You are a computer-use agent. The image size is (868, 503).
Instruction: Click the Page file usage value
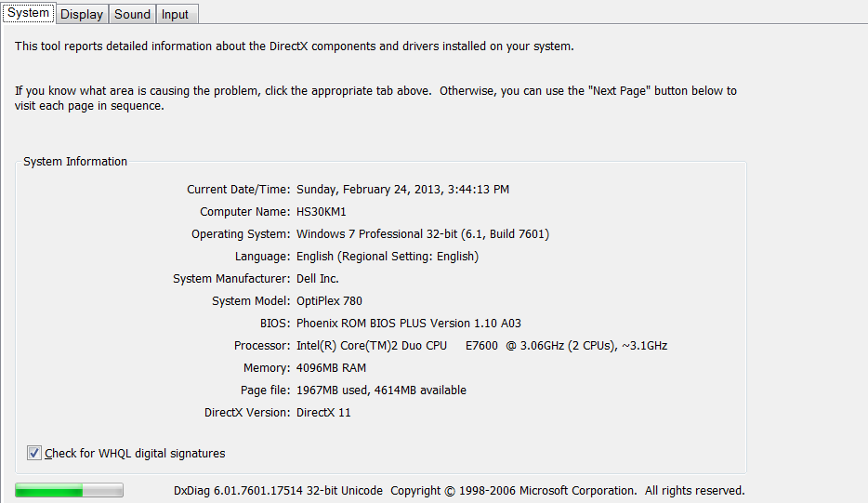pyautogui.click(x=381, y=390)
